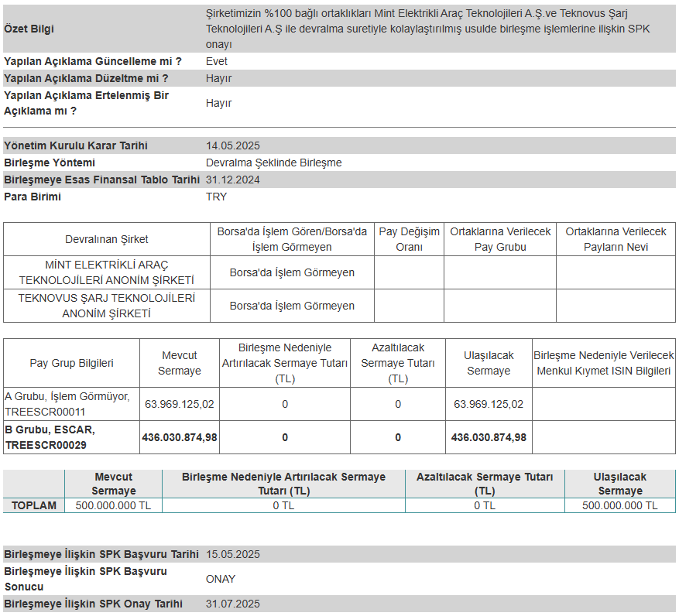Click 'Yapılan Açıklama Güncelleme mi ?' label
Screen dimensions: 679x616
tap(93, 61)
